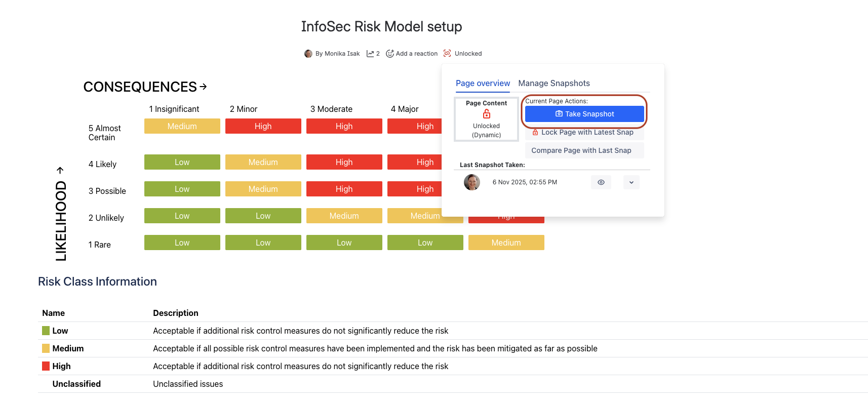Click the yellow Medium swatch in risk table

tap(46, 348)
